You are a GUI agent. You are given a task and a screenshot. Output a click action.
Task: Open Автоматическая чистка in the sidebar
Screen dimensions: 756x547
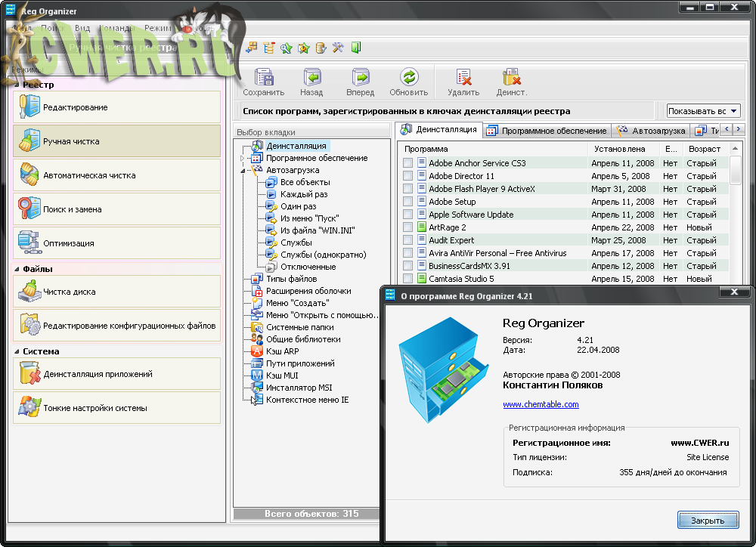click(x=116, y=175)
